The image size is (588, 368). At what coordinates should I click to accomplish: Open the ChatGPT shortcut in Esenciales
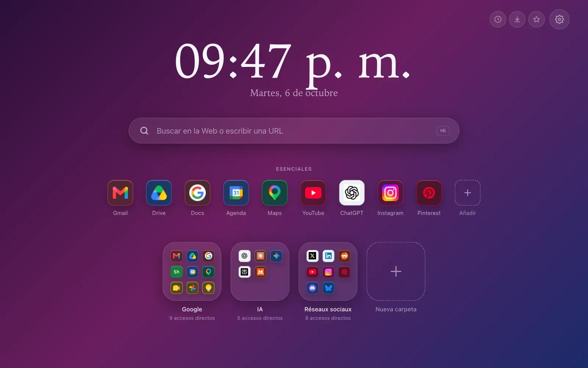[352, 193]
